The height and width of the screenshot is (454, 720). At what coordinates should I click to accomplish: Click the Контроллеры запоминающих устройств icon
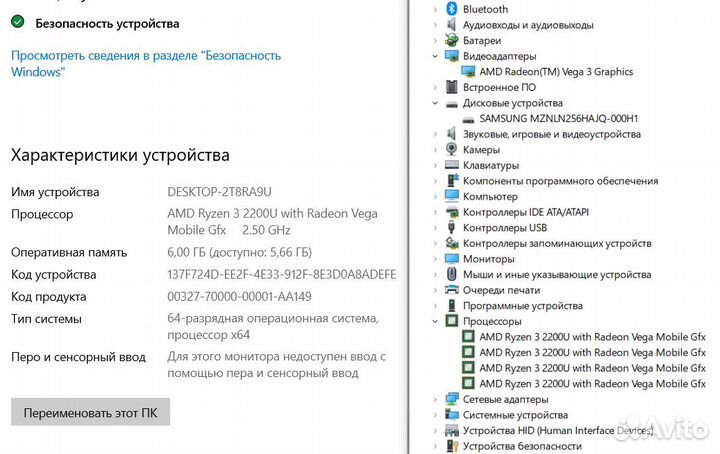click(452, 243)
